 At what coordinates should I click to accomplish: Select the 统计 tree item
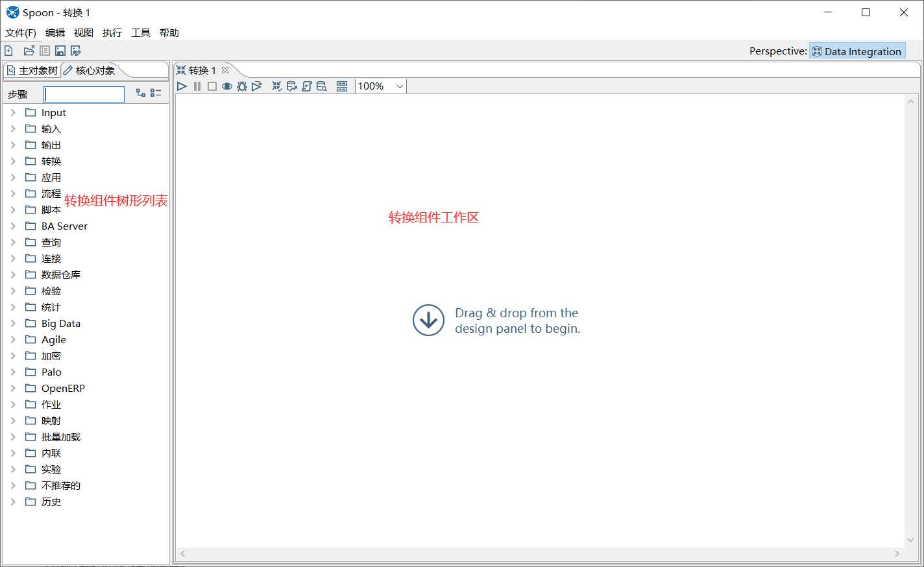pyautogui.click(x=51, y=307)
